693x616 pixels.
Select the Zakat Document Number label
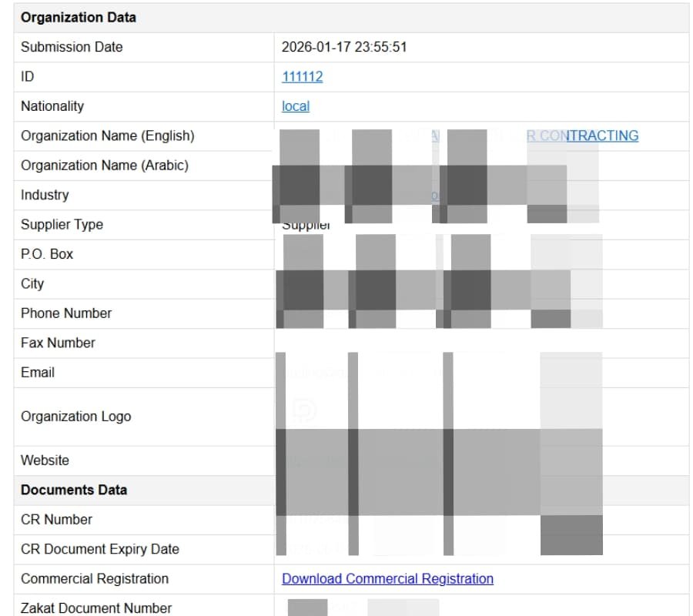pos(95,608)
